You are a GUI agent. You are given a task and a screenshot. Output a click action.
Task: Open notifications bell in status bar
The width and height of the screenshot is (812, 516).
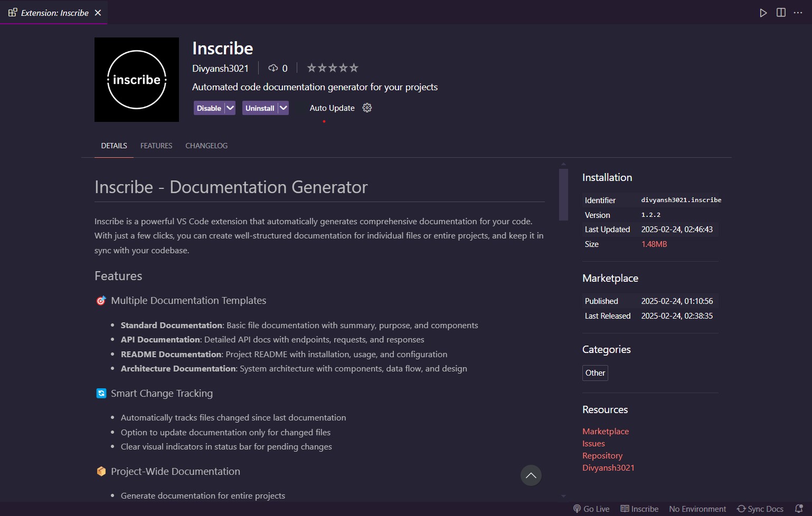799,509
